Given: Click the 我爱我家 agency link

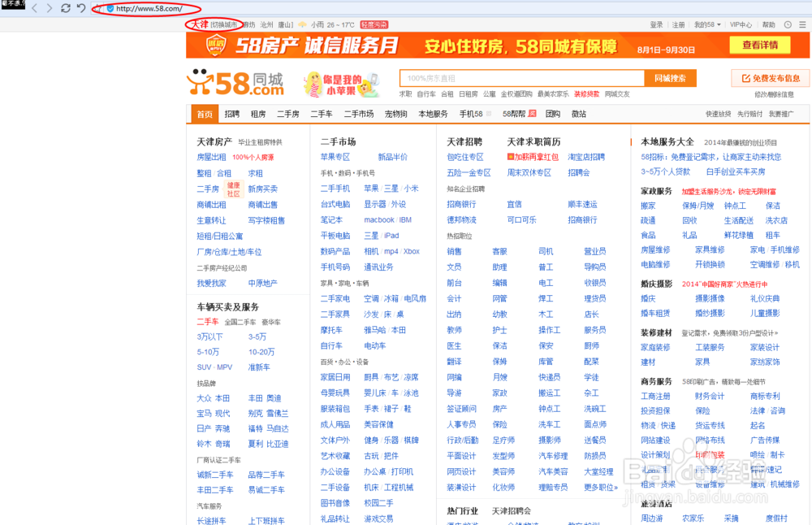Looking at the screenshot, I should coord(211,284).
